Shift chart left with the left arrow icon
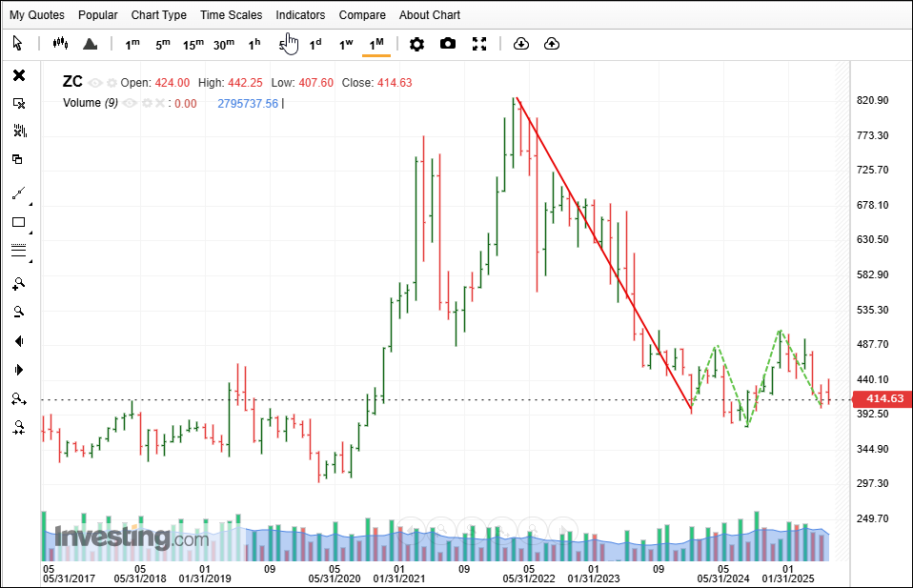 (x=19, y=341)
